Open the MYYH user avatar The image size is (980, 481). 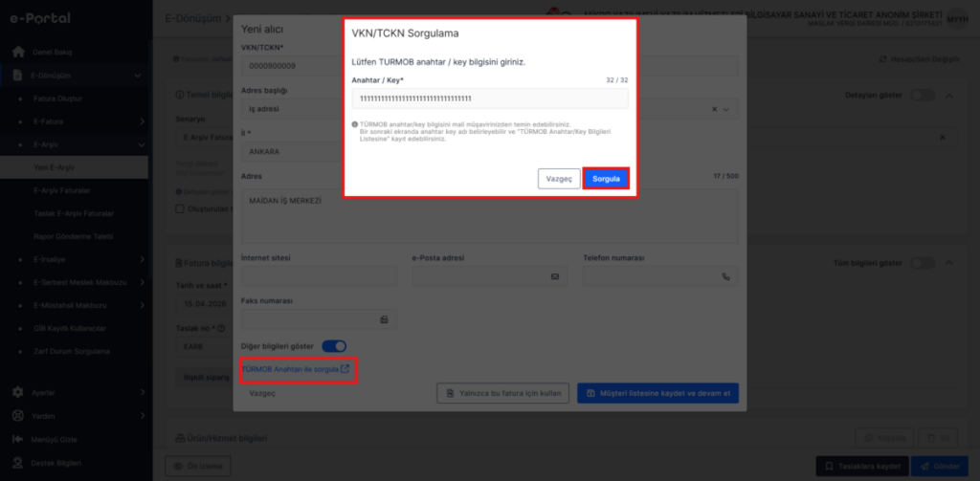957,19
